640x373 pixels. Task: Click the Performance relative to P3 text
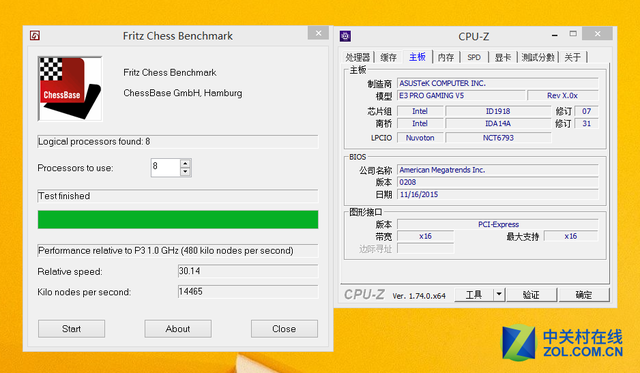click(x=166, y=251)
